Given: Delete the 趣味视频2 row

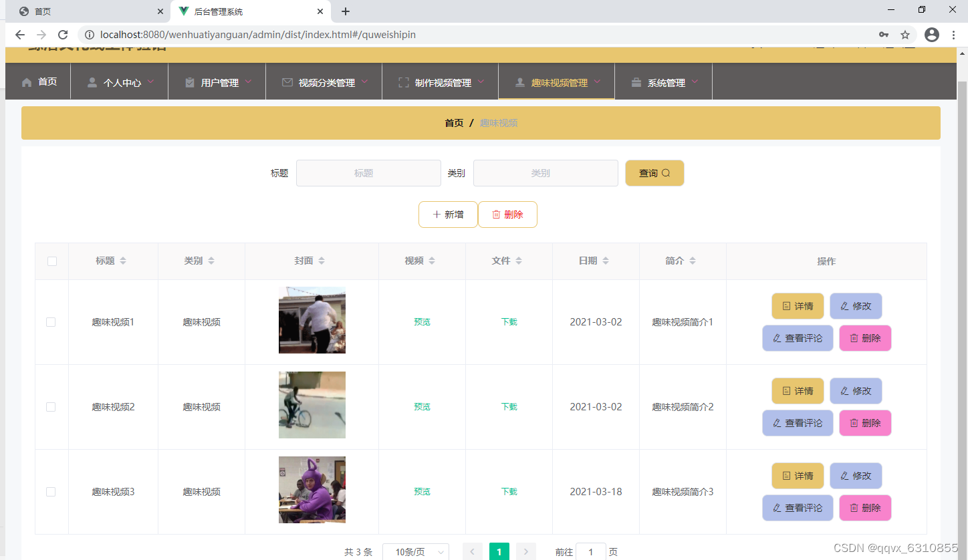Looking at the screenshot, I should [x=865, y=423].
